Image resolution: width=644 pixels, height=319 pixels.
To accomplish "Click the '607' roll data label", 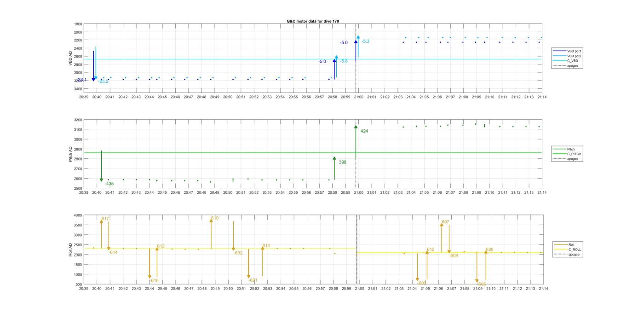I will coord(445,222).
